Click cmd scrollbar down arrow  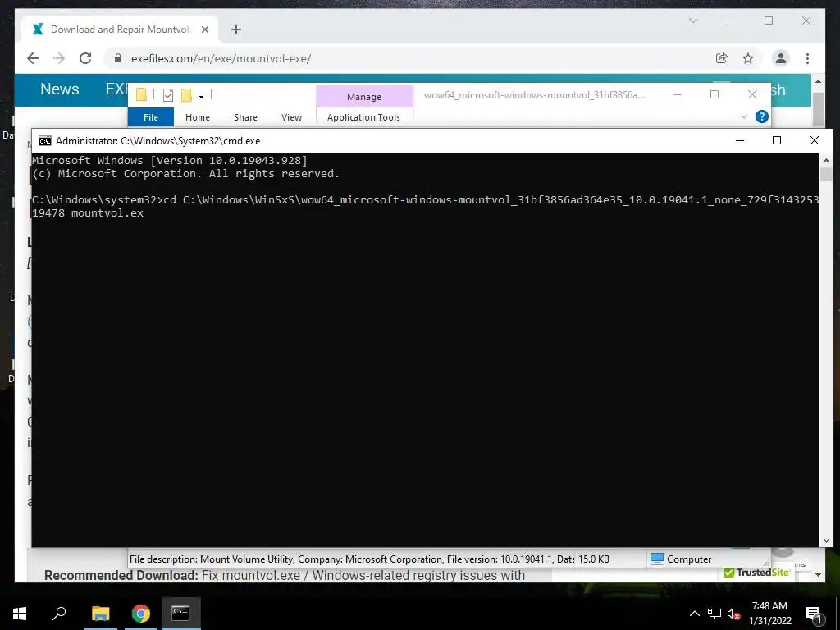[826, 541]
